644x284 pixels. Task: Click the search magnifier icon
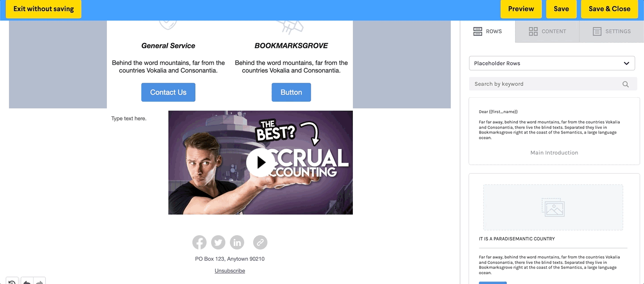[x=626, y=84]
